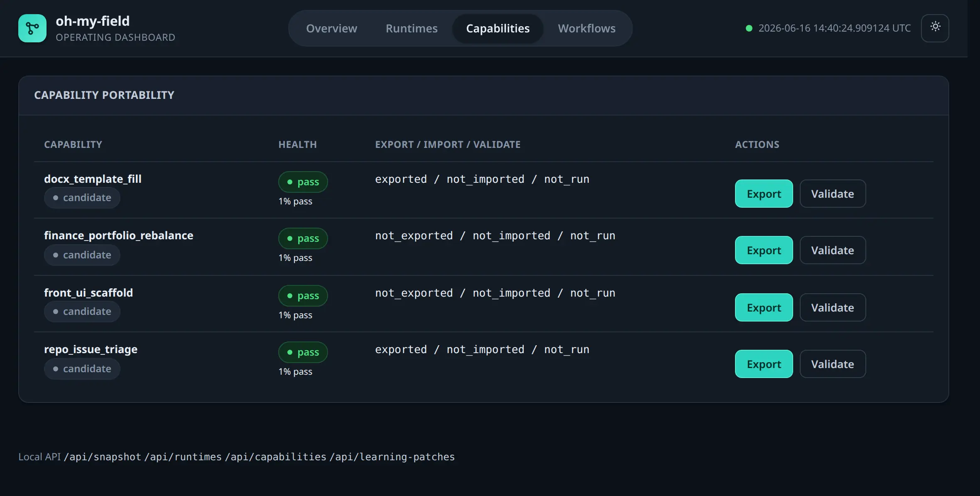This screenshot has width=980, height=496.
Task: Toggle the light/dark theme sun icon
Action: (x=935, y=28)
